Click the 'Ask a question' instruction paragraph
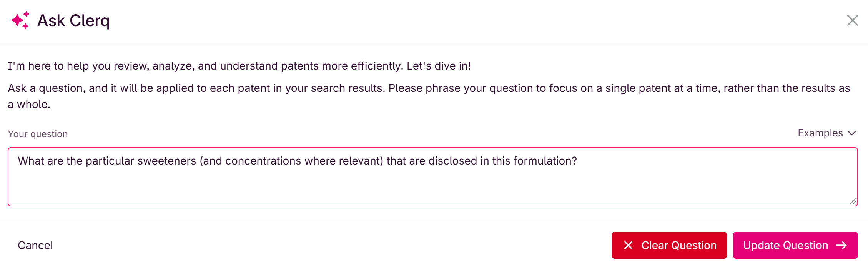 [x=429, y=96]
